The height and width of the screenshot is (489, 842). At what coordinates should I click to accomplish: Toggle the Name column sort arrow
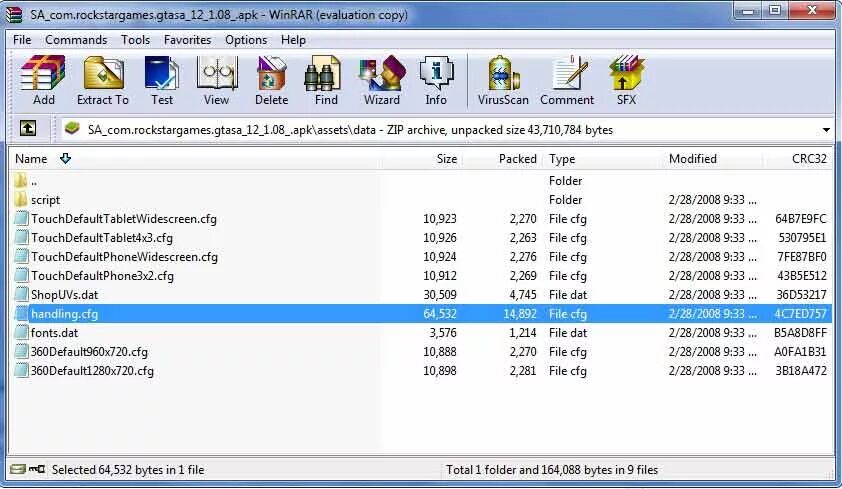click(66, 158)
